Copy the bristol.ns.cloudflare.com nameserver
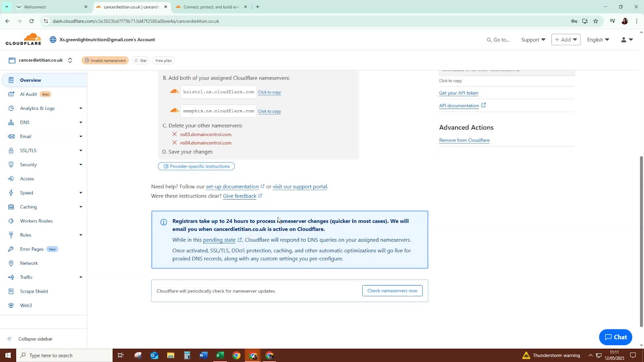 click(269, 92)
